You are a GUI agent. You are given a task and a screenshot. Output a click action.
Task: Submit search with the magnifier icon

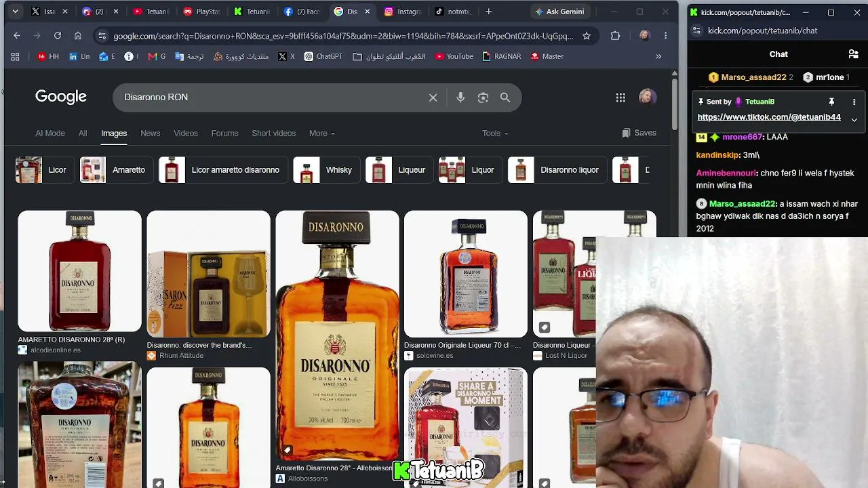click(505, 98)
